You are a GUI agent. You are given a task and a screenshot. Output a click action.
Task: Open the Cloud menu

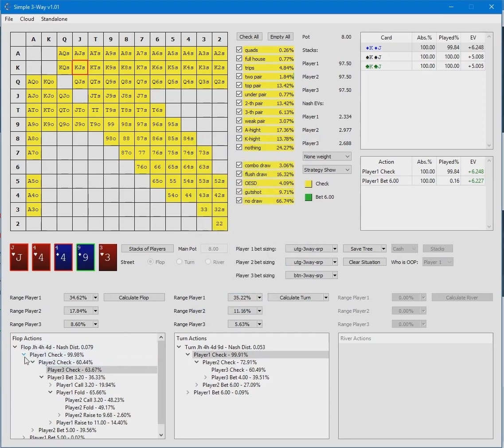click(27, 19)
